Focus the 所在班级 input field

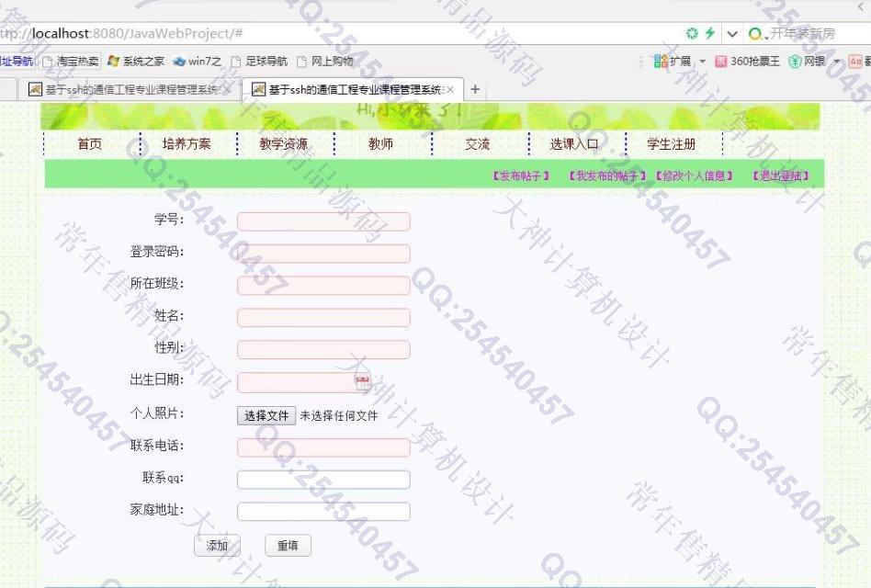tap(323, 286)
